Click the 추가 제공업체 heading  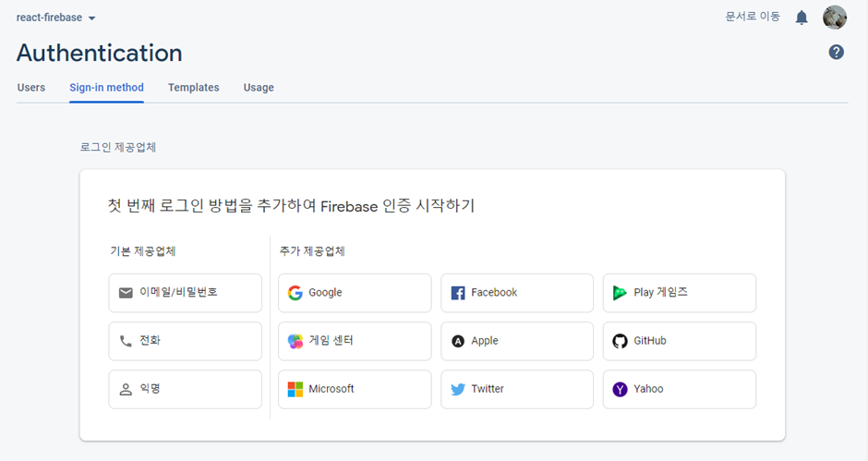point(312,251)
